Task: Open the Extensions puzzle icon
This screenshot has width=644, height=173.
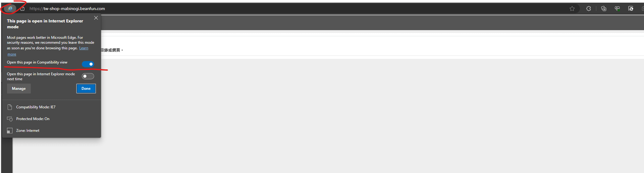Action: (x=589, y=9)
